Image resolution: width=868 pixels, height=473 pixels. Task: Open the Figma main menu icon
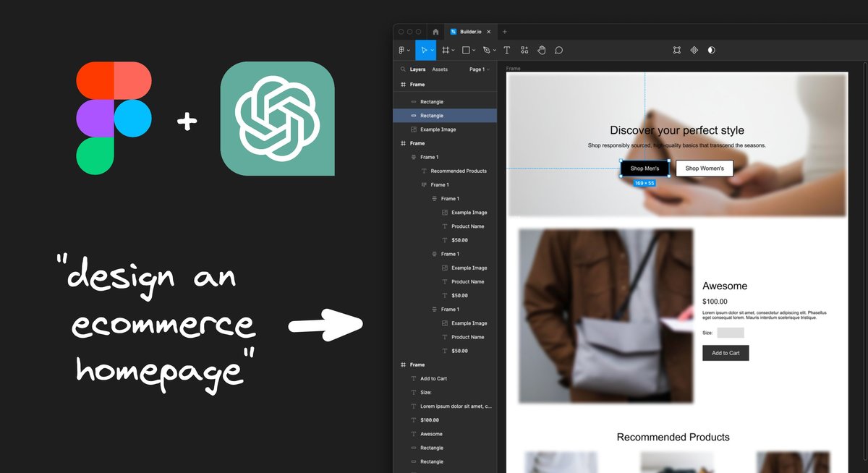pyautogui.click(x=400, y=50)
